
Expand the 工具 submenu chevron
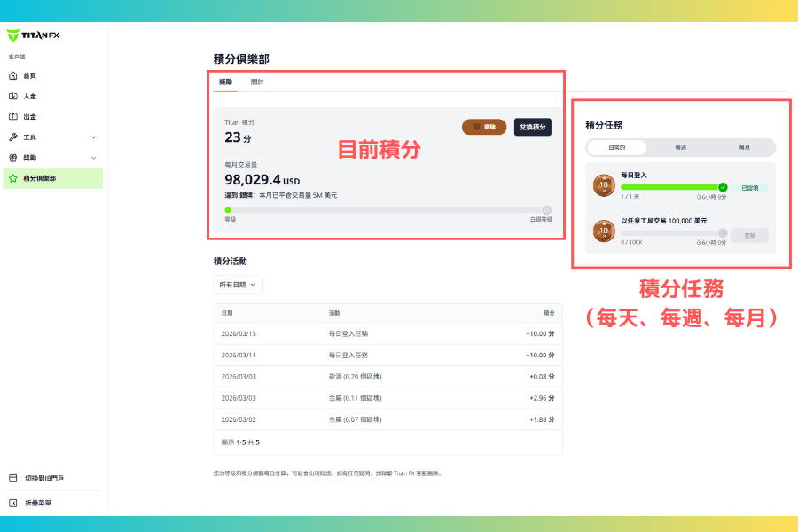(93, 137)
